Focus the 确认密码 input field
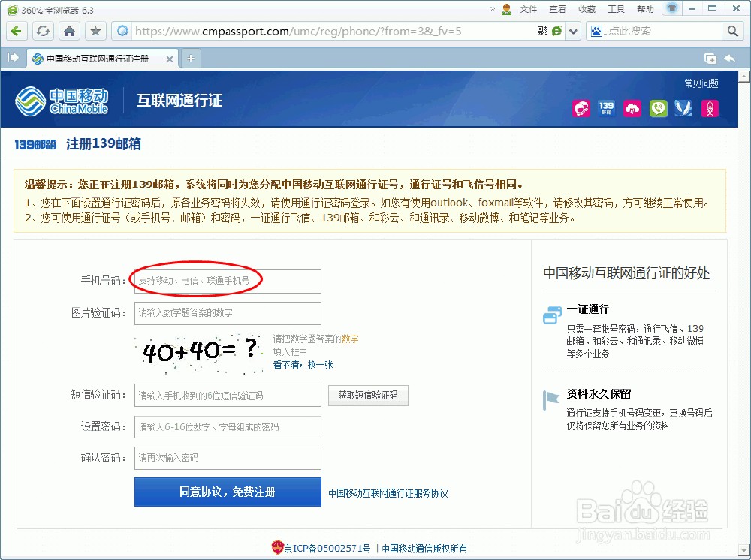This screenshot has height=560, width=751. [228, 458]
